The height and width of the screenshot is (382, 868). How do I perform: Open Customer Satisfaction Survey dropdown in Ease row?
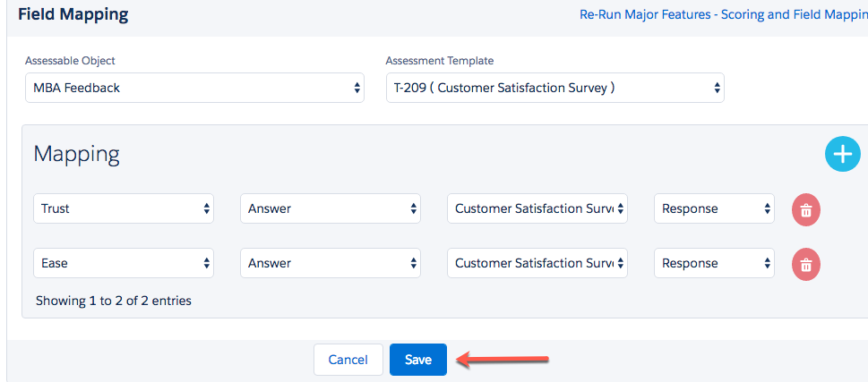click(537, 263)
